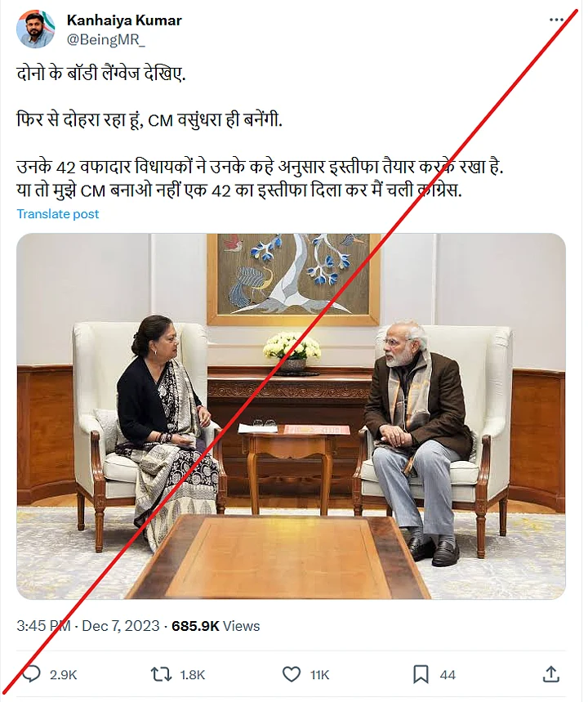Bookmark this post using bookmark icon
The width and height of the screenshot is (588, 702).
coord(421,674)
